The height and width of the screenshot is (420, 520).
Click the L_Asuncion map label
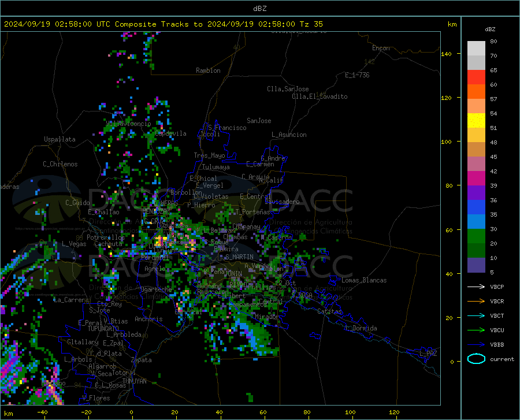coord(289,135)
